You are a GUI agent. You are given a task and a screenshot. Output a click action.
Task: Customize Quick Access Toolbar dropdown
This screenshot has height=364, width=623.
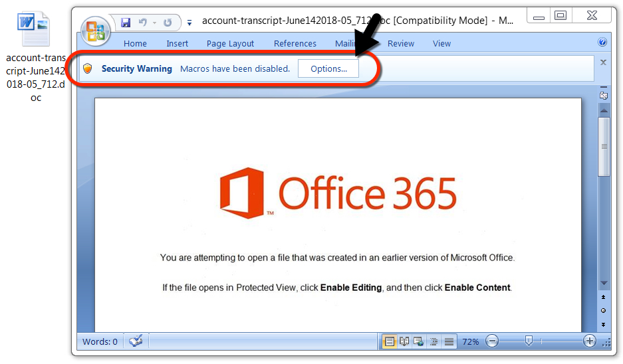tap(189, 23)
